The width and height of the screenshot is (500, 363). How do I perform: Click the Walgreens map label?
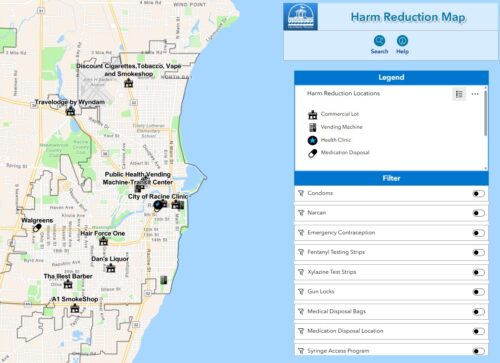click(37, 220)
